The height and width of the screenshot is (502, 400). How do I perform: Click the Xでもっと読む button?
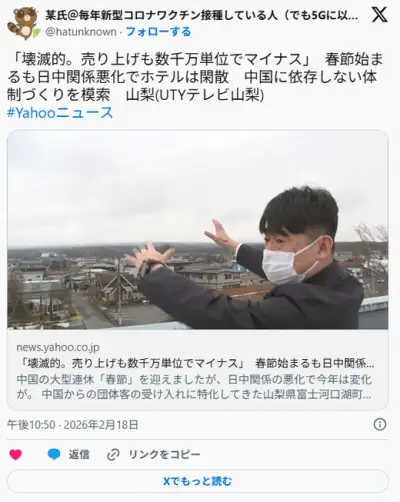click(x=198, y=481)
